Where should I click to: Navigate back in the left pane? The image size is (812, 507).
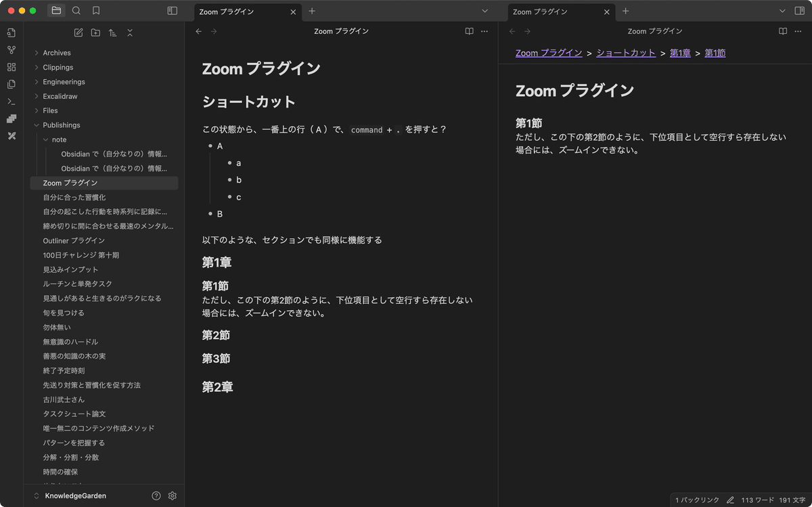(x=198, y=31)
